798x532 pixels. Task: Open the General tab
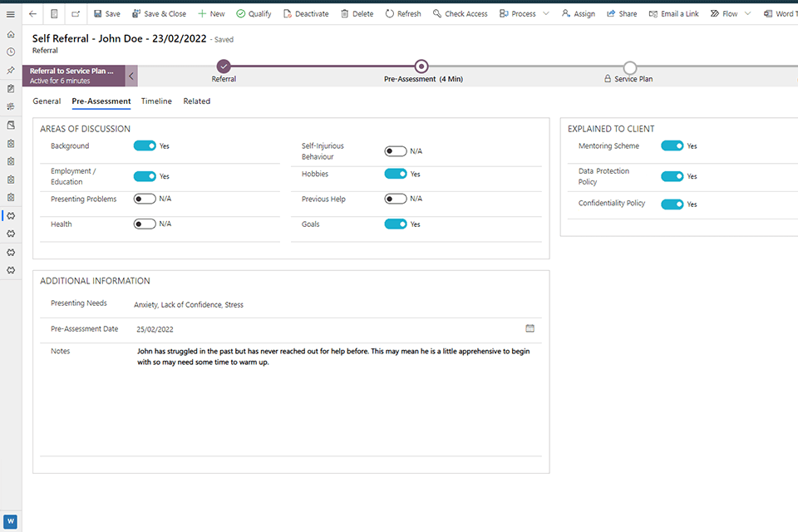coord(47,101)
